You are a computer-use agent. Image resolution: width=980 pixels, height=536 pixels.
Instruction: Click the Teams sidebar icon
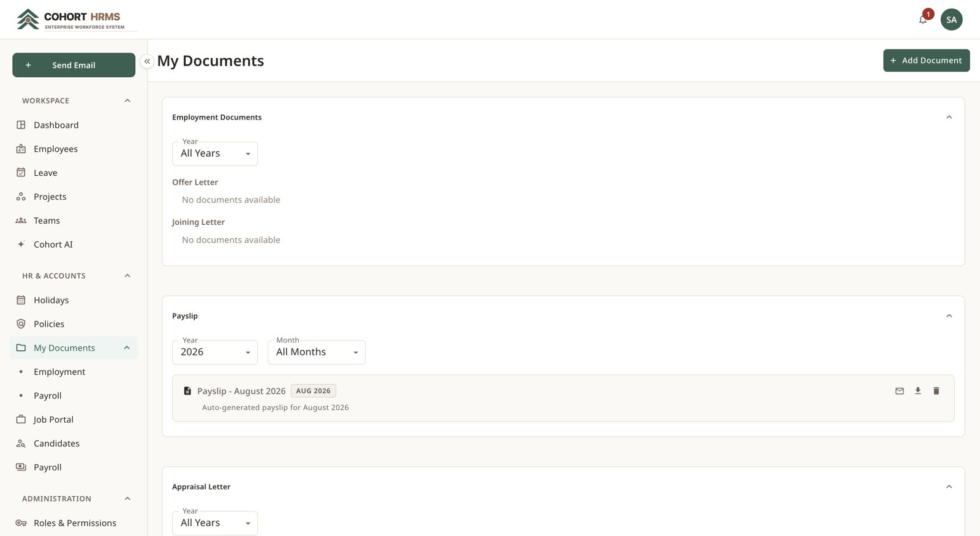[x=21, y=221]
